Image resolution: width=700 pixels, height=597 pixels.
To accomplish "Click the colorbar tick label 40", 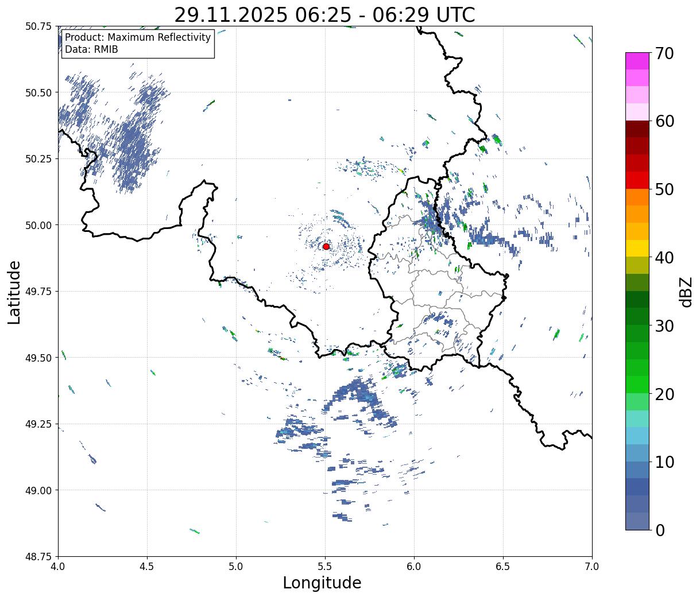I will [x=664, y=258].
